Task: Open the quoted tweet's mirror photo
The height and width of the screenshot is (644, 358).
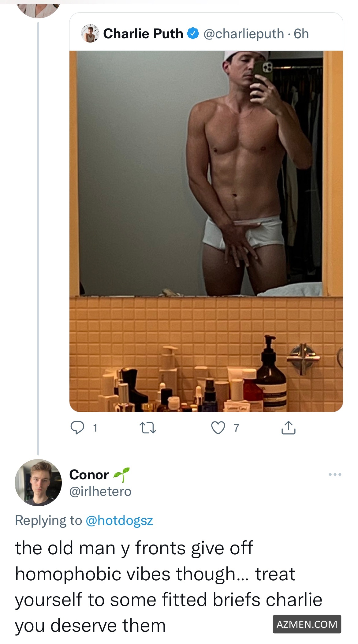Action: click(x=206, y=231)
